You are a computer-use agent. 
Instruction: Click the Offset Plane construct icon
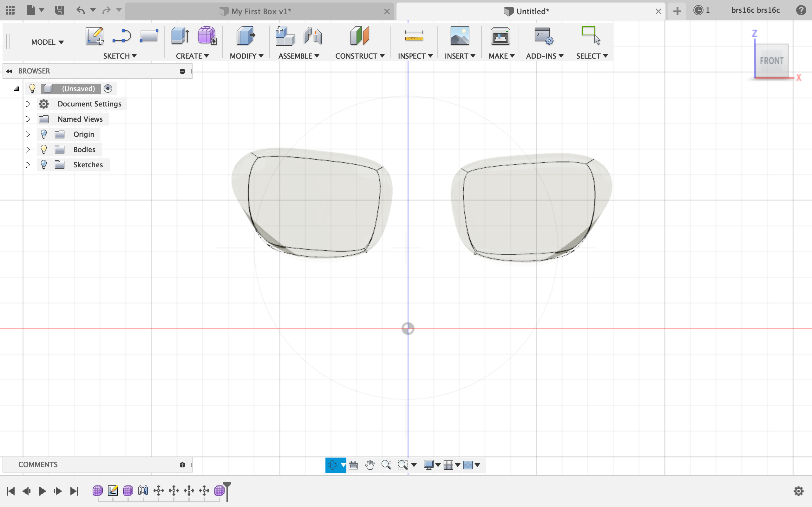click(359, 35)
